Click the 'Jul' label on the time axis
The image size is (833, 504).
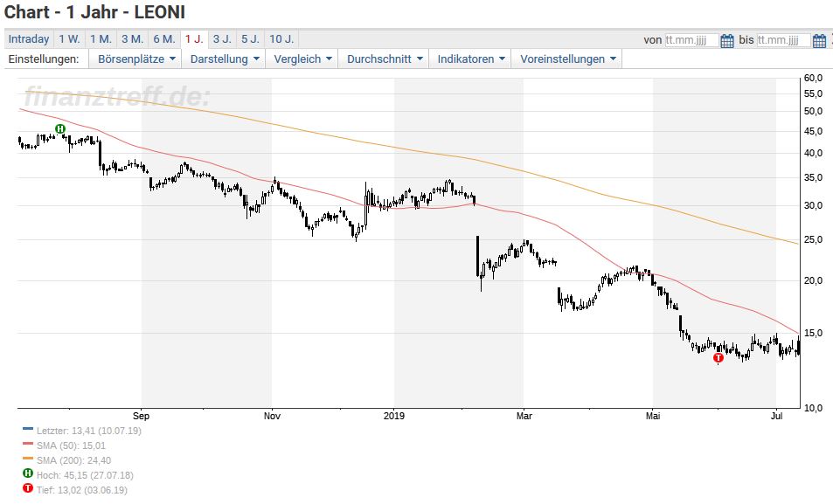tap(777, 416)
